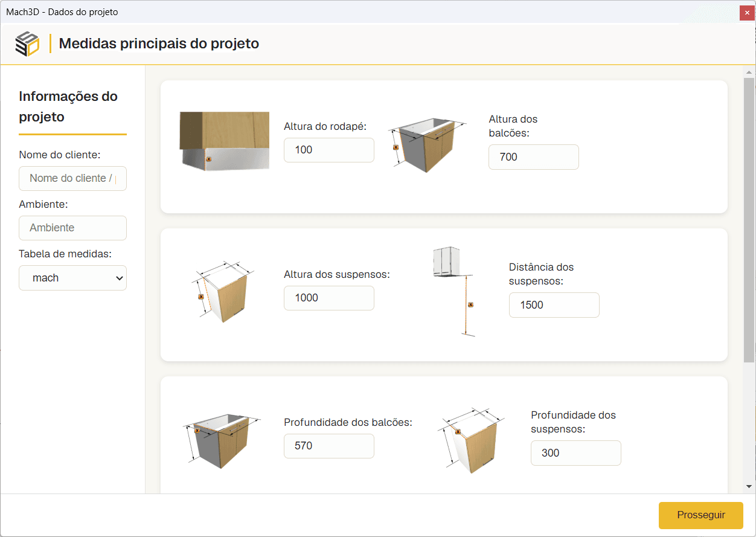
Task: Click the 'Altura dos balcões:' label
Action: coord(513,126)
